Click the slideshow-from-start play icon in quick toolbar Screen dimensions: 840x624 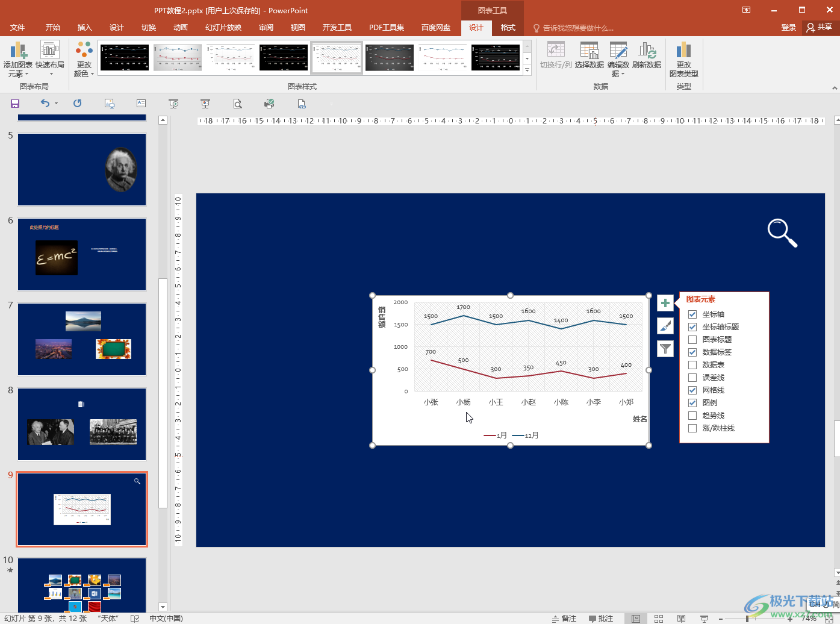coord(173,104)
